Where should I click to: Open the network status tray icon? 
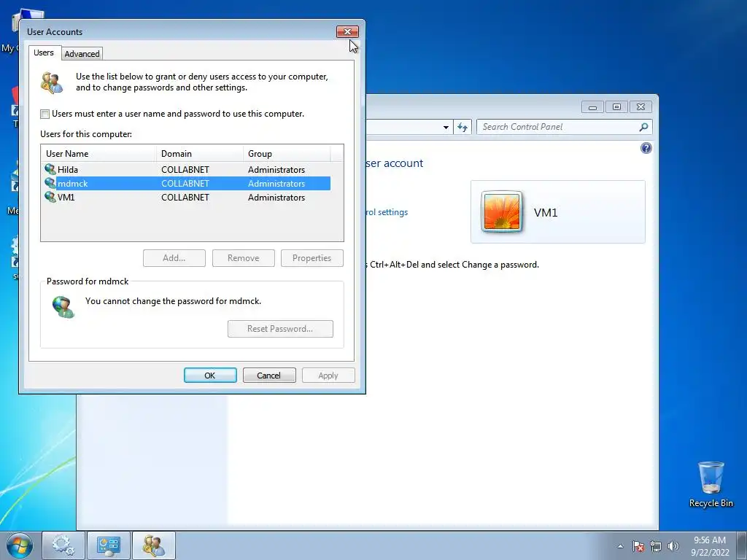click(x=656, y=546)
